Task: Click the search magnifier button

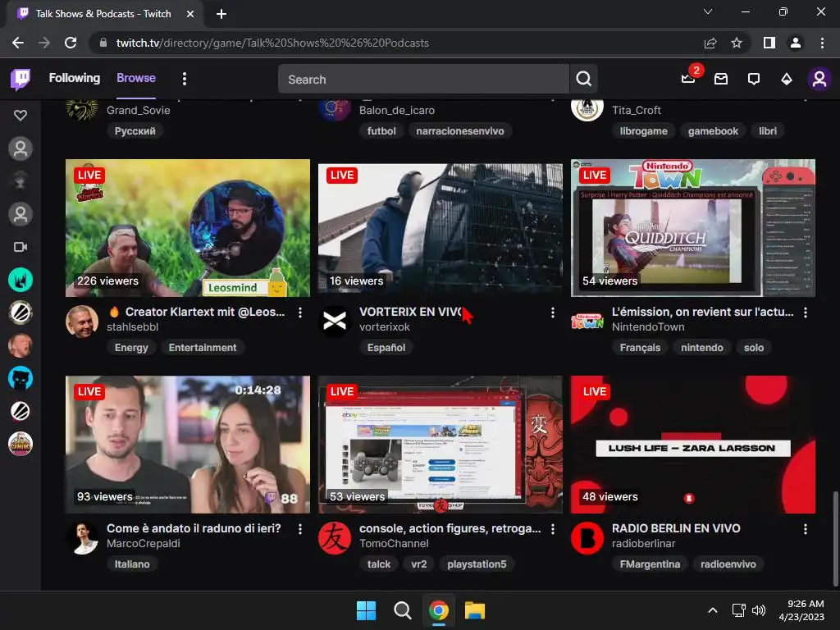Action: 583,80
